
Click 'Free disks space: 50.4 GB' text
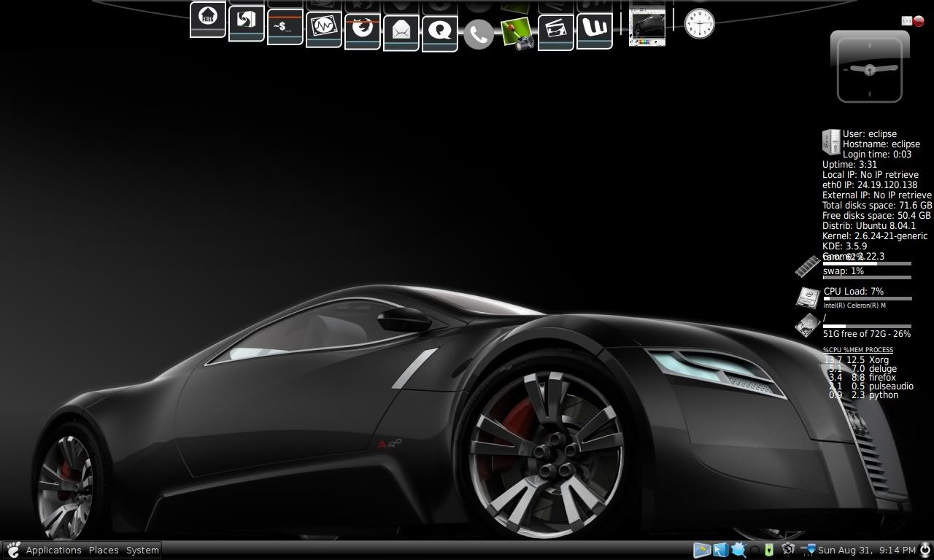[876, 216]
